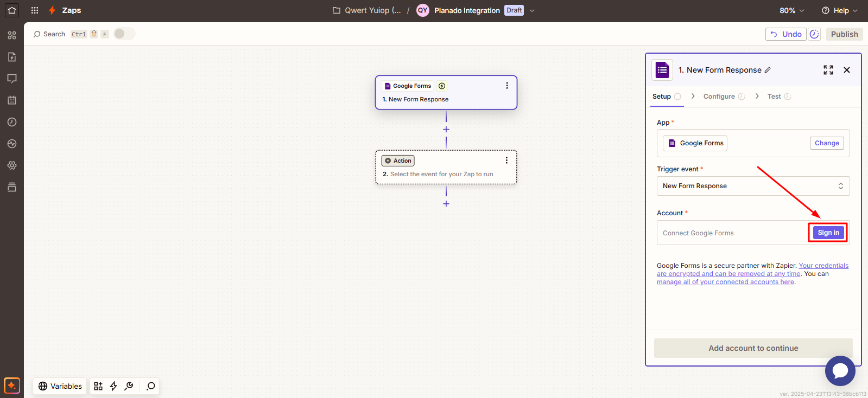Click the Planado Integration zap title
The image size is (868, 398).
(467, 10)
